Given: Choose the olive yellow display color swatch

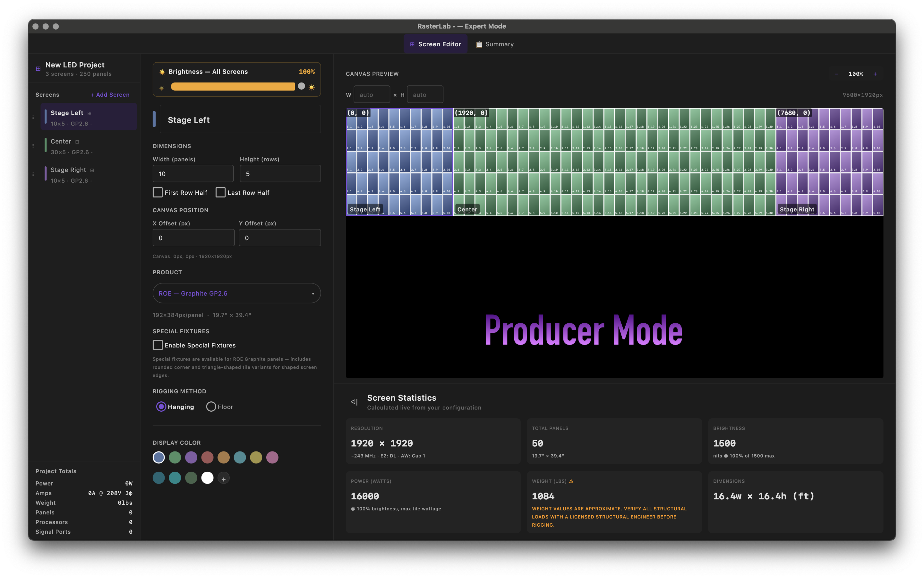Looking at the screenshot, I should pyautogui.click(x=256, y=457).
